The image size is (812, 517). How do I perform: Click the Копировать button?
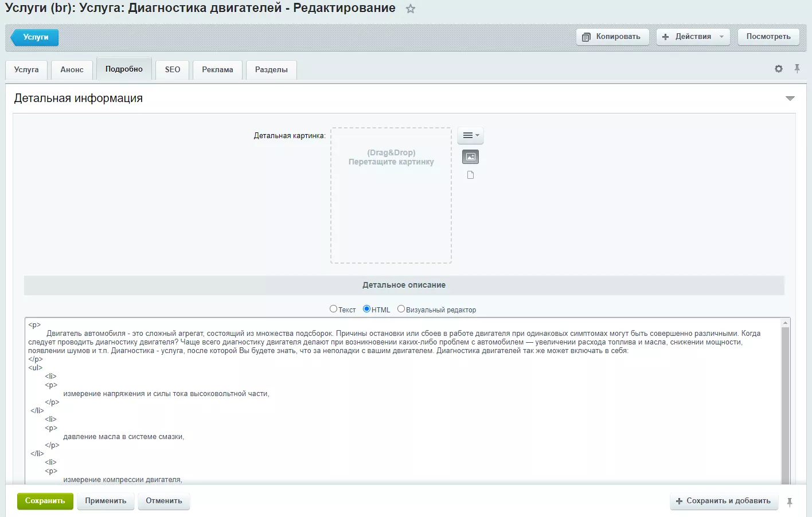tap(612, 37)
